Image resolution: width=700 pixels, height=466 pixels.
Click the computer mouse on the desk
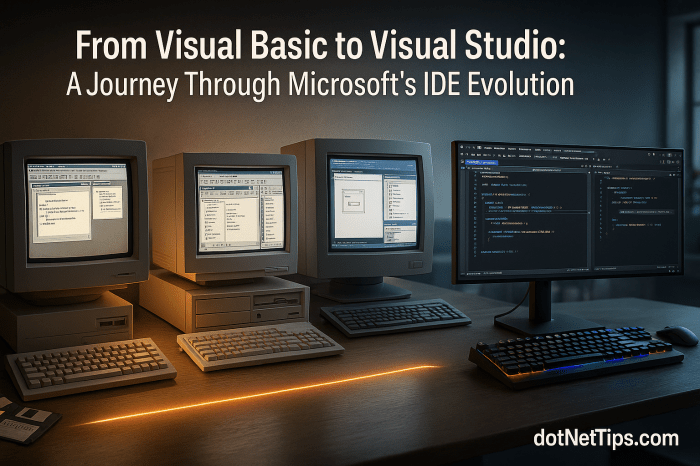pos(676,334)
